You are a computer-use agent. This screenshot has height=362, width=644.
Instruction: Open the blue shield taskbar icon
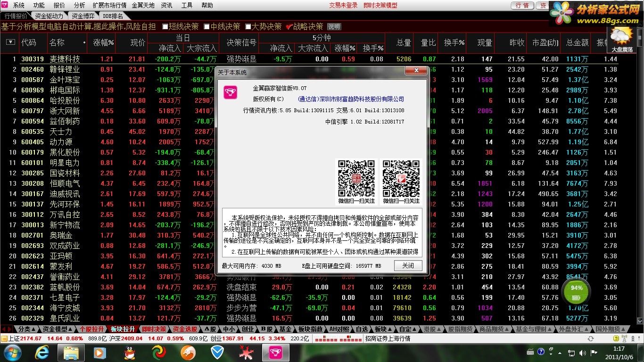217,352
